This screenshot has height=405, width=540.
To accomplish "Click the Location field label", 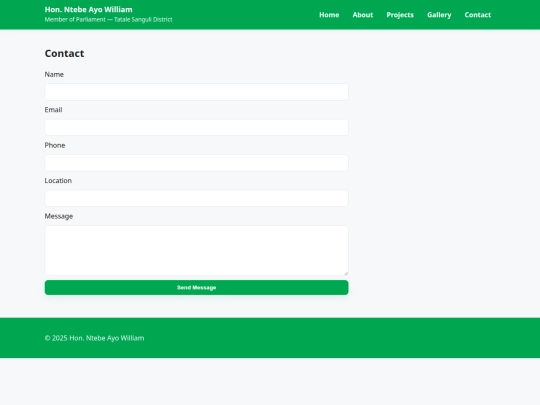I will pyautogui.click(x=58, y=181).
